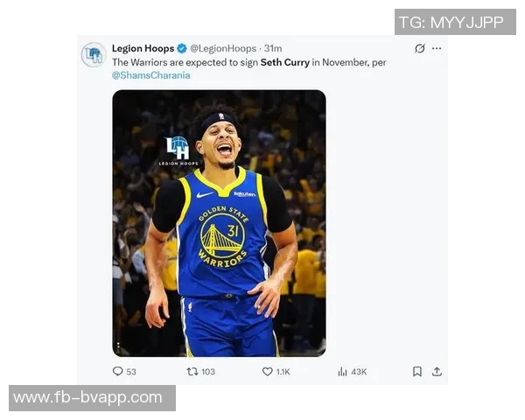Open the @ShamsCharania mention

click(x=151, y=75)
